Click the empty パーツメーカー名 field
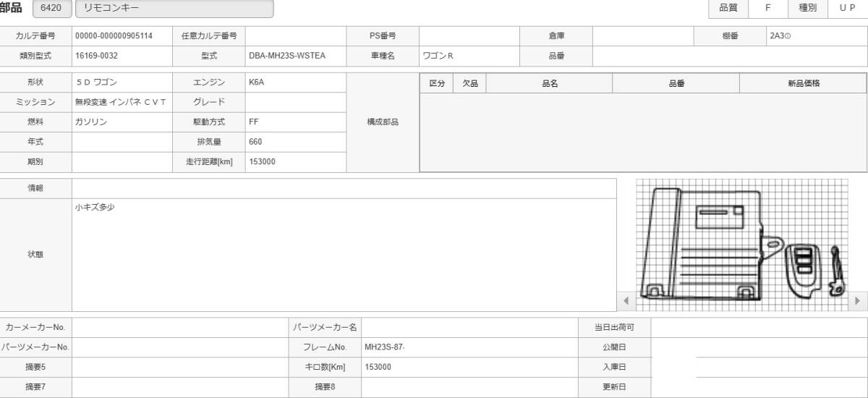 point(469,328)
